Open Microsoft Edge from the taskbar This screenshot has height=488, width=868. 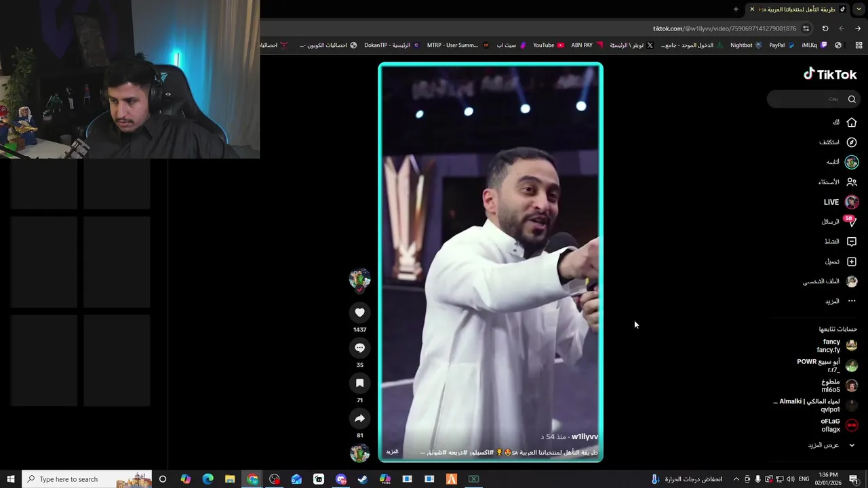click(208, 479)
